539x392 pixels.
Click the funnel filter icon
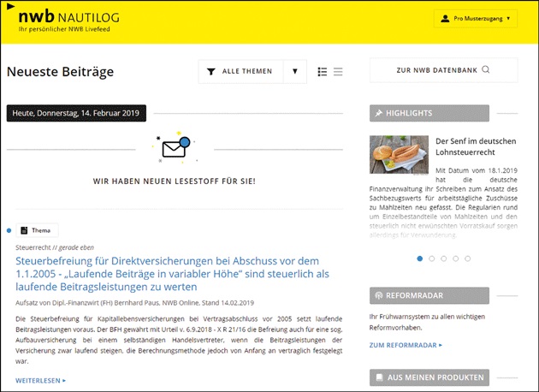[210, 72]
